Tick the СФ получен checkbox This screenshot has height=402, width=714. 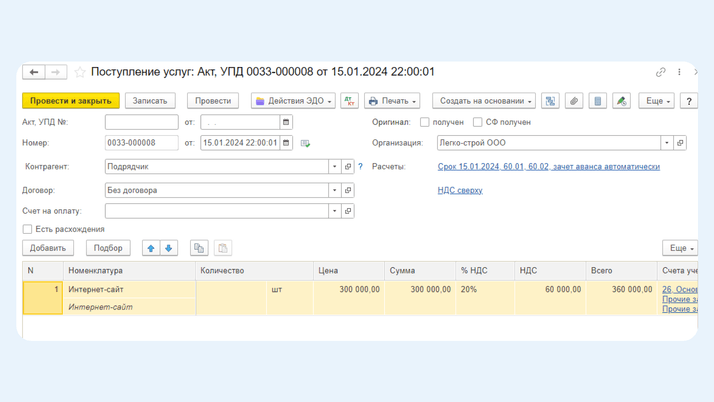[477, 122]
